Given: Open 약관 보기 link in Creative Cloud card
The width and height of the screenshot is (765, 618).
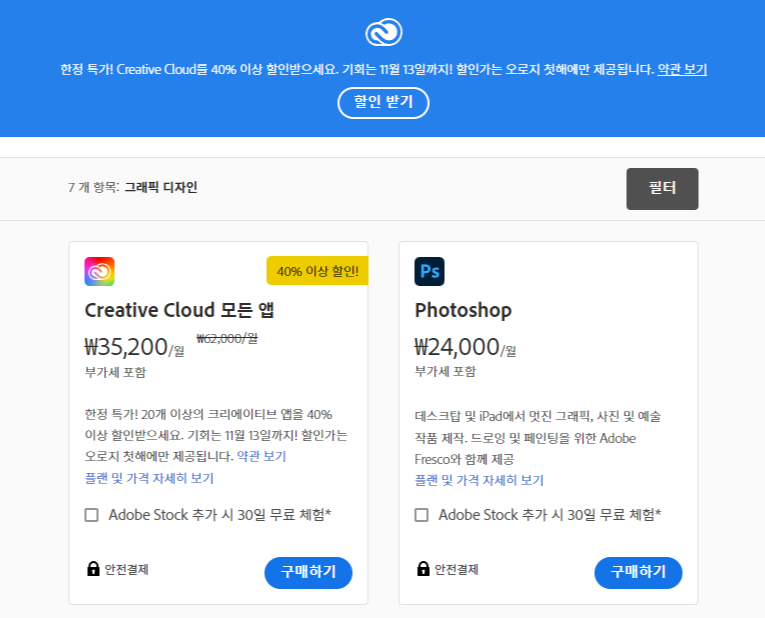Looking at the screenshot, I should 262,456.
